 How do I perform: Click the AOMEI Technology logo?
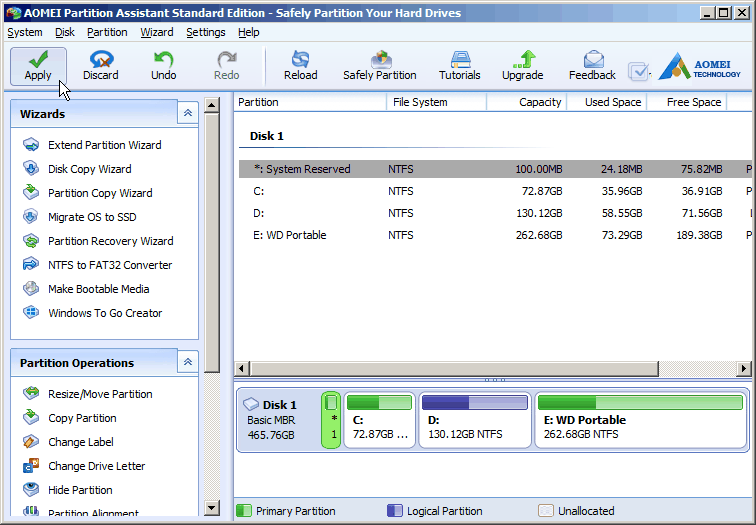[x=700, y=67]
